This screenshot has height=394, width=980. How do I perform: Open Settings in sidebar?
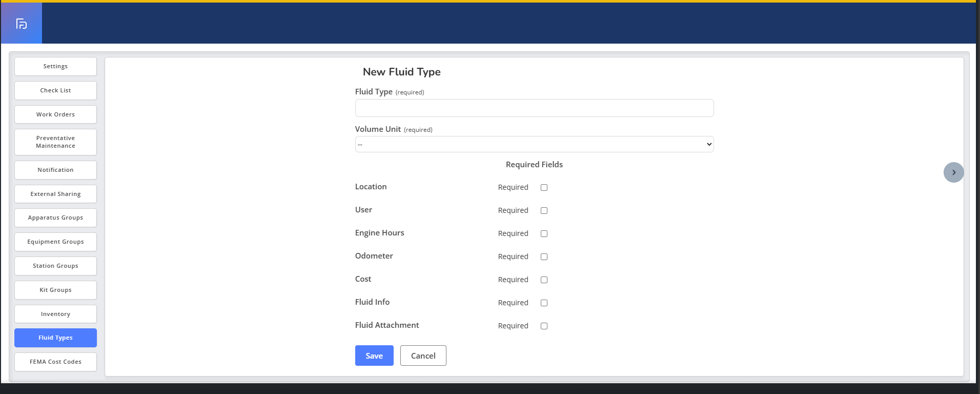pos(55,66)
